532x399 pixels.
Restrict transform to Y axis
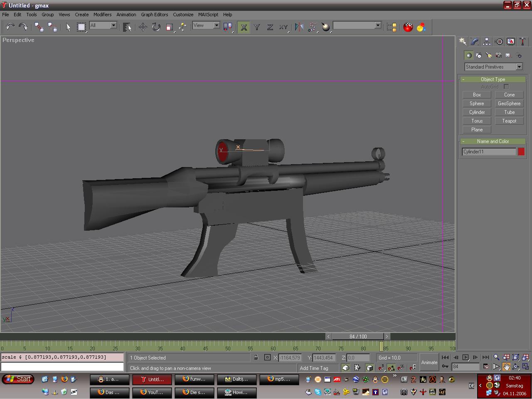pyautogui.click(x=257, y=27)
